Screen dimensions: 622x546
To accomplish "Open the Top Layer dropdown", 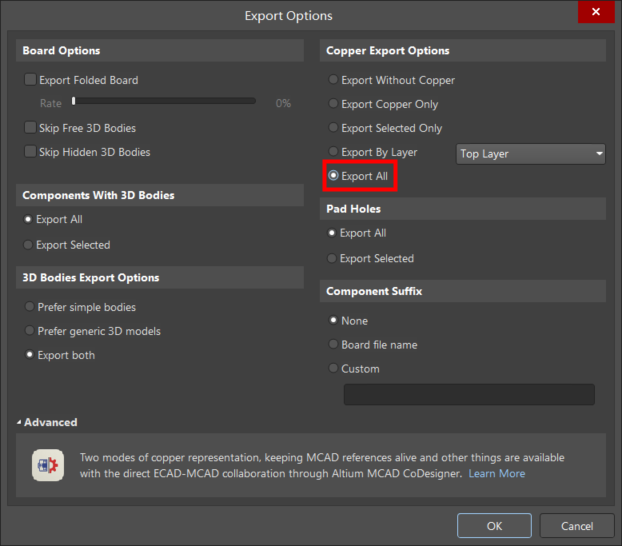I will [531, 154].
